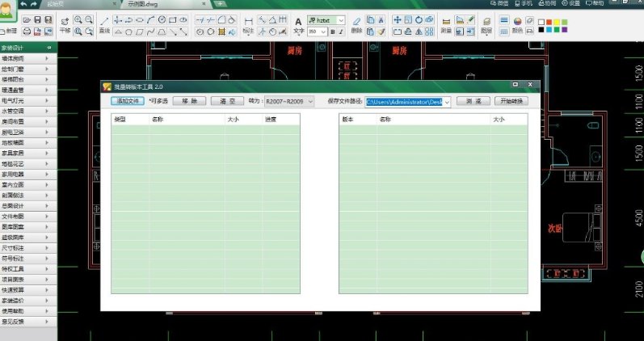Open the save file path dropdown

point(447,102)
